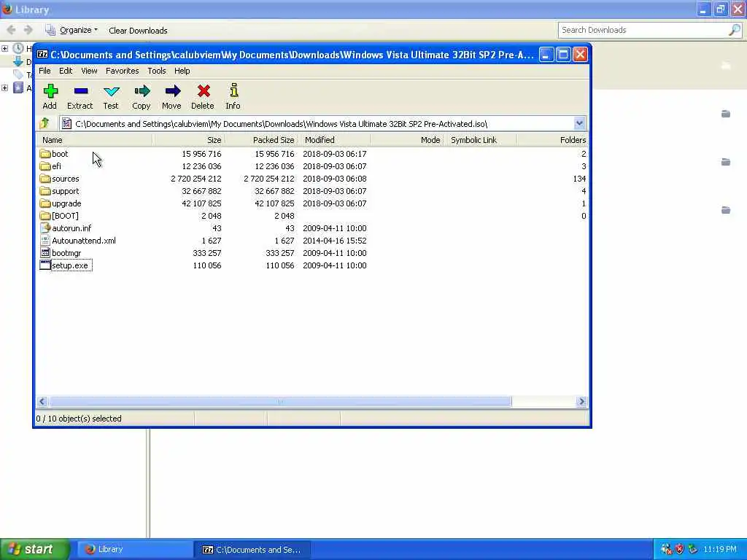This screenshot has width=747, height=560.
Task: Click the Downloads tree item icon in Library
Action: click(x=18, y=61)
